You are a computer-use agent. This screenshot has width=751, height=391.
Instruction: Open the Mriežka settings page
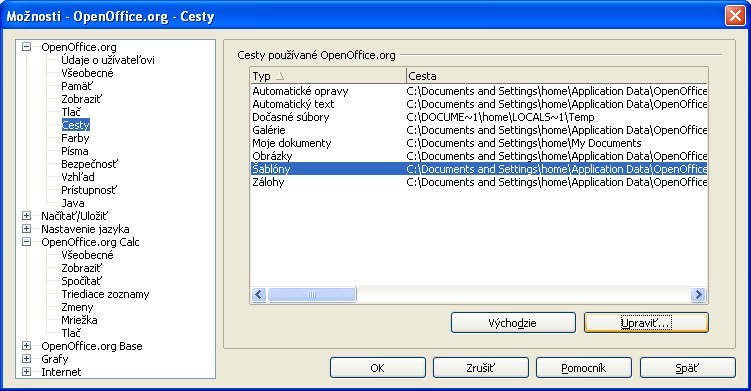click(x=79, y=320)
